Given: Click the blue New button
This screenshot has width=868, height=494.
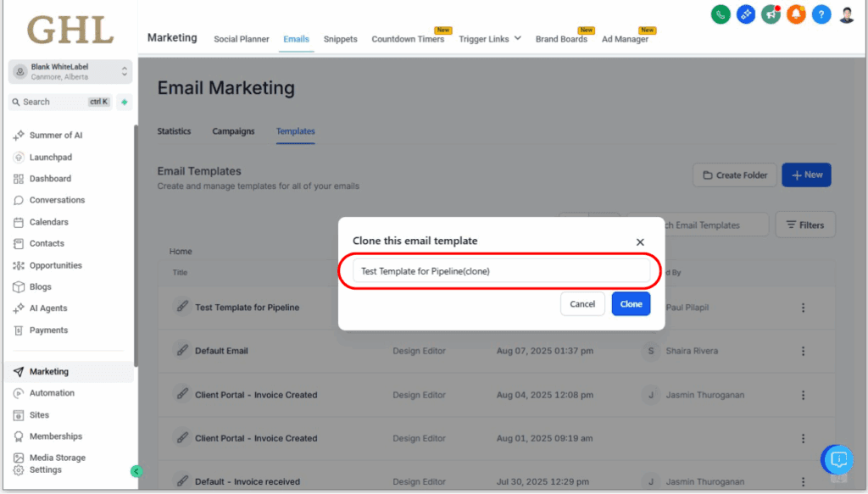Looking at the screenshot, I should pyautogui.click(x=806, y=175).
